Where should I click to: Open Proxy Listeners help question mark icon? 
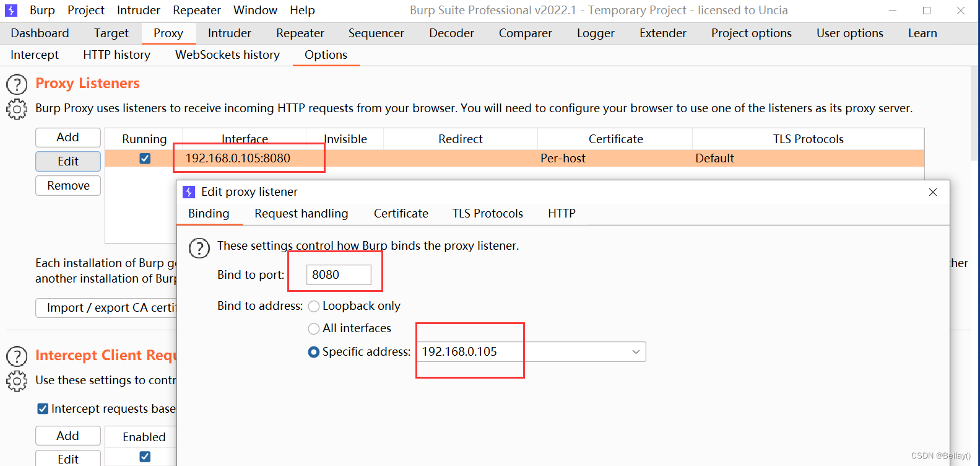(x=17, y=84)
